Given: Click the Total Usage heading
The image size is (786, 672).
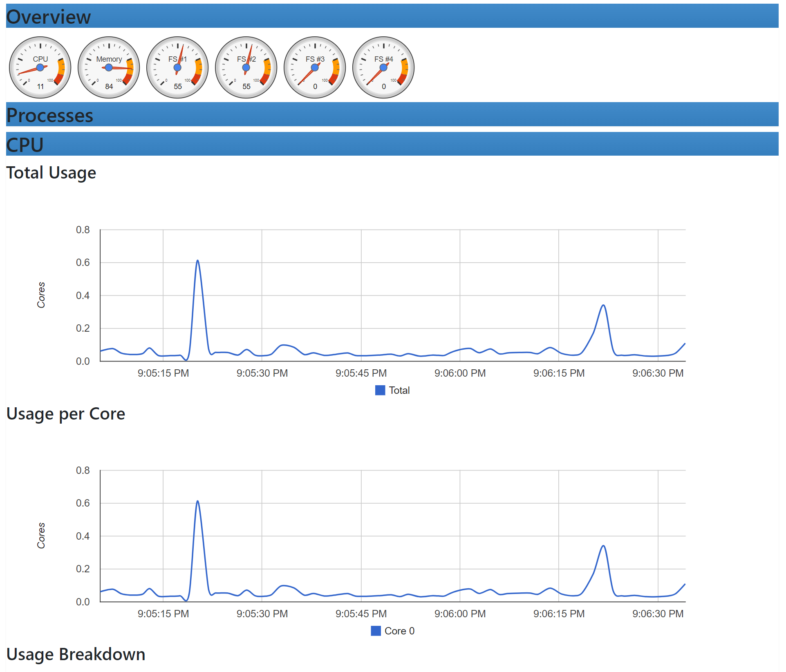Looking at the screenshot, I should pos(51,173).
